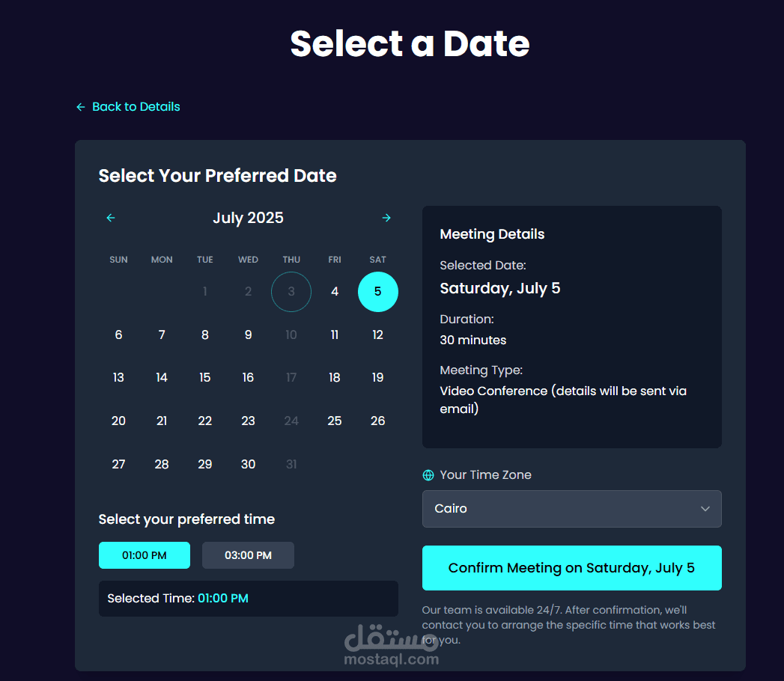Select Sunday July 27
Screen dimensions: 784x681
click(118, 464)
